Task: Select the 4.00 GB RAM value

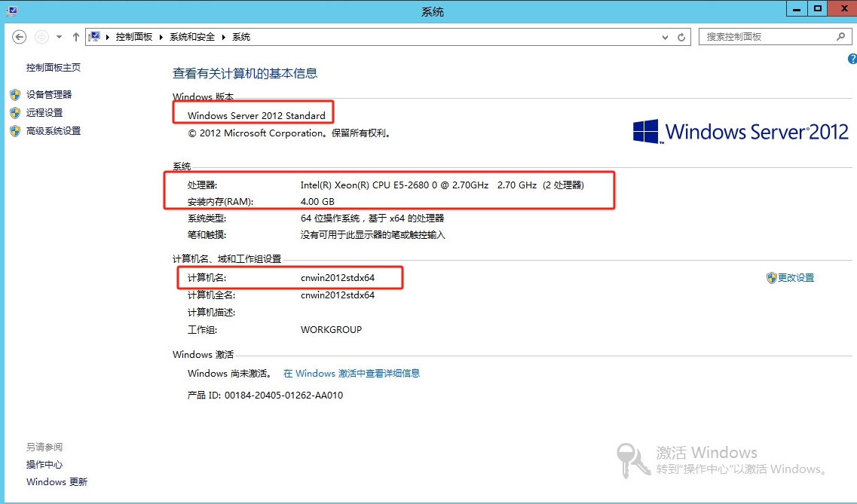Action: coord(317,201)
